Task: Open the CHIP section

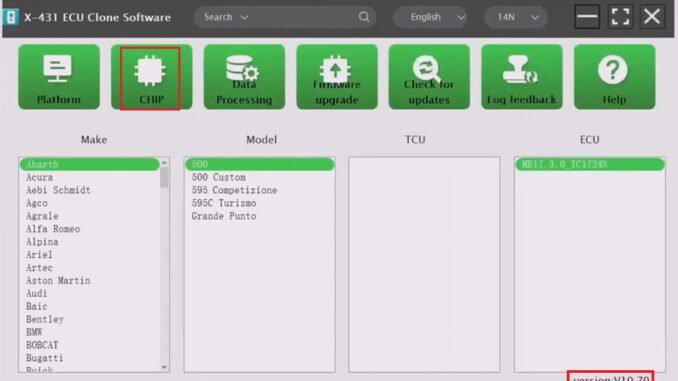Action: [x=151, y=77]
